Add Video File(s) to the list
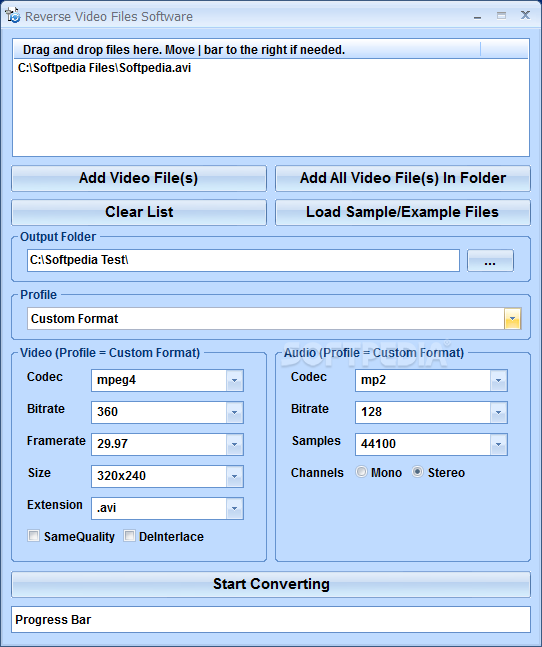 click(x=139, y=178)
